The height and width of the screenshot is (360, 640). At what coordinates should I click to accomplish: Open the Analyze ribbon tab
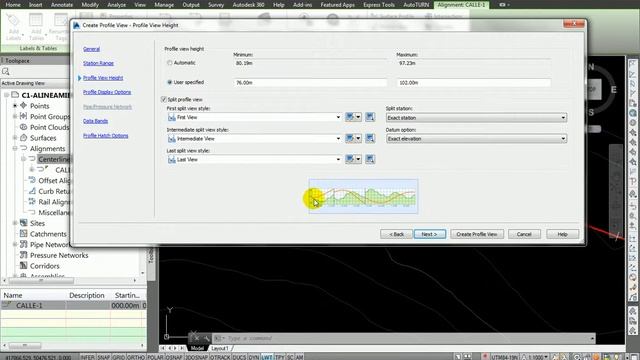116,5
